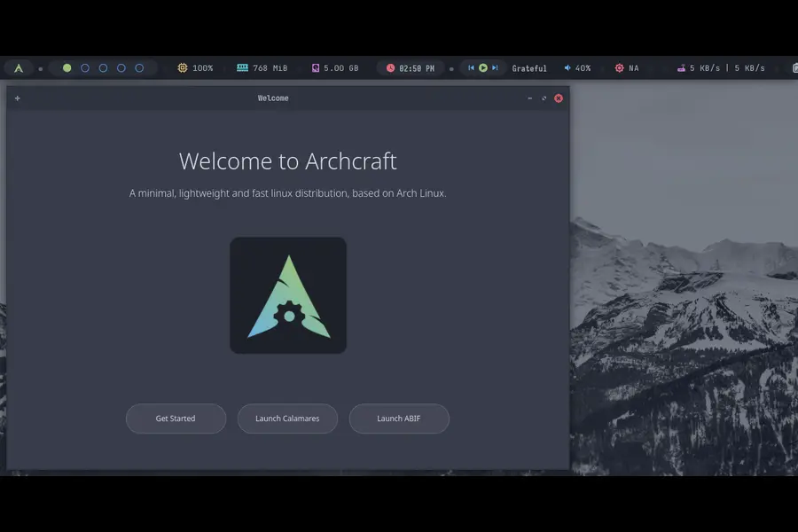798x532 pixels.
Task: Switch to the active green workspace dot
Action: tap(66, 68)
